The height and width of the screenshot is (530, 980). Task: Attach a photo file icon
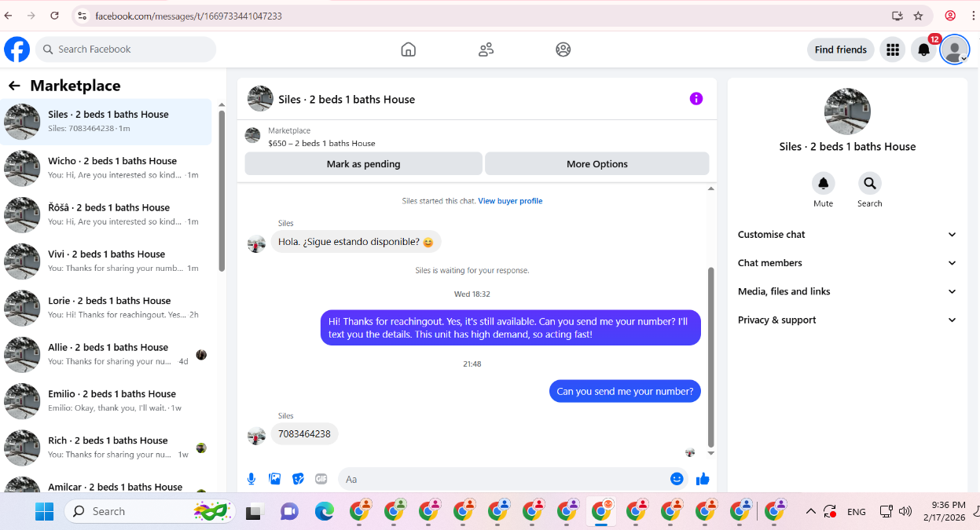(x=274, y=479)
